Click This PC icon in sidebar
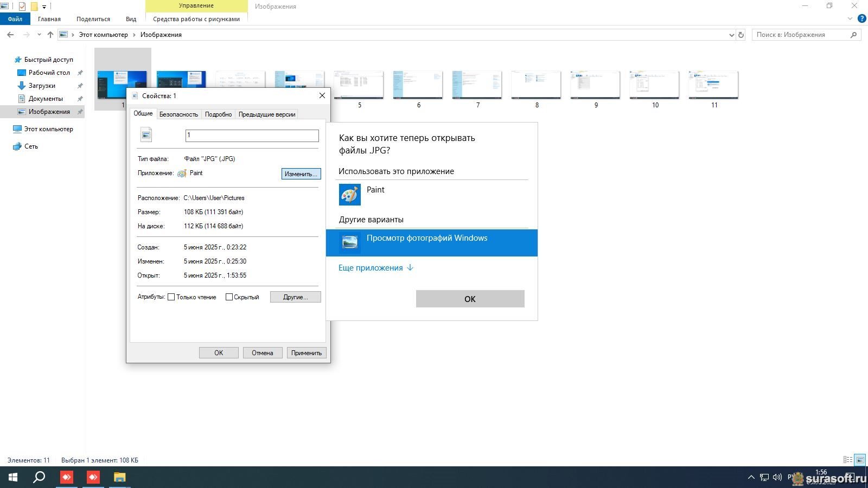 (x=17, y=129)
